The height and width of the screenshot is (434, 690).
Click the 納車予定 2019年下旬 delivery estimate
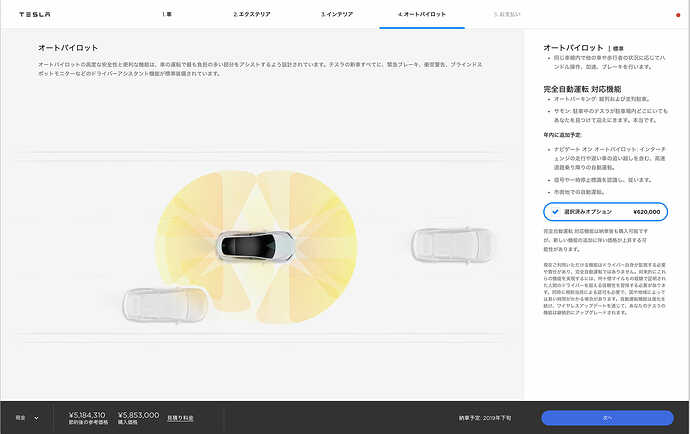485,418
